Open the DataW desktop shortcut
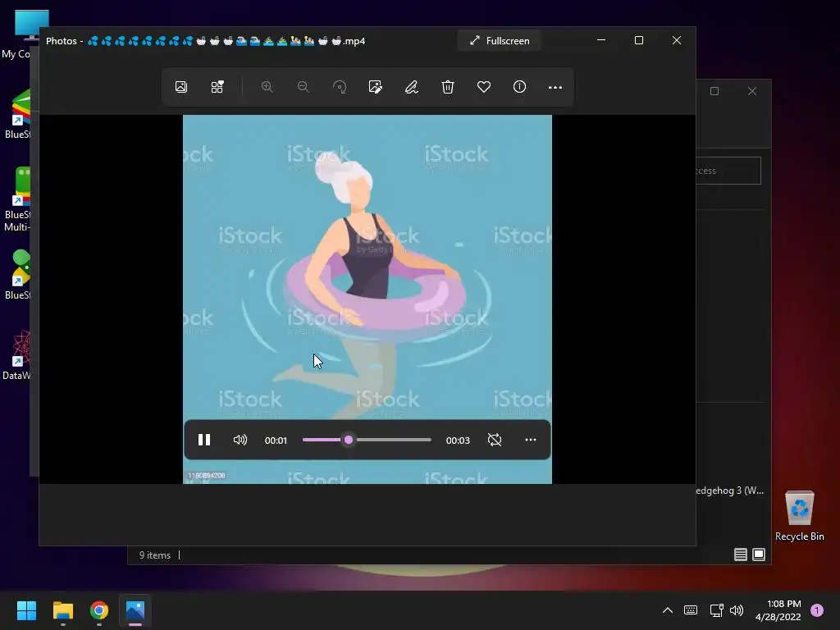 [18, 354]
